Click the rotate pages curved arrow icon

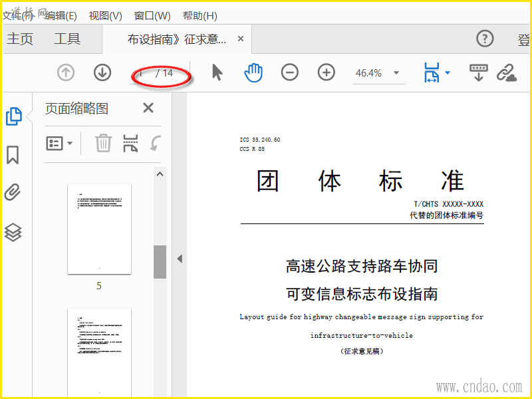(x=155, y=143)
